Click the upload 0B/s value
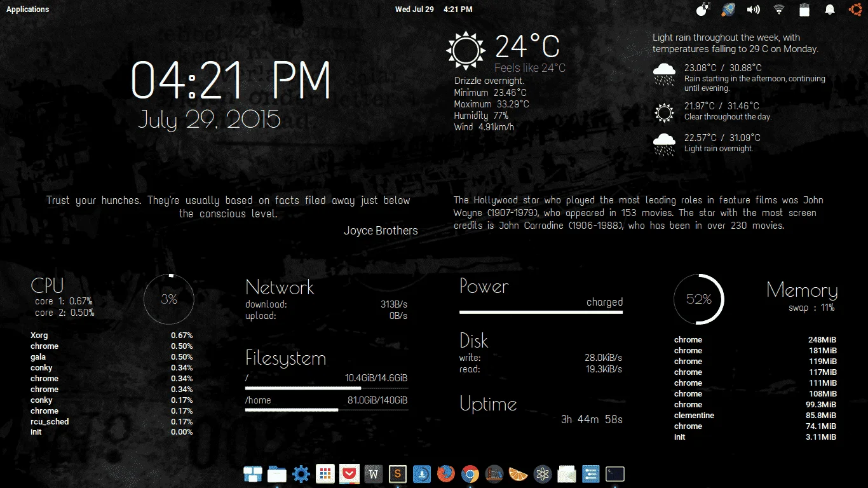Image resolution: width=868 pixels, height=488 pixels. [398, 316]
